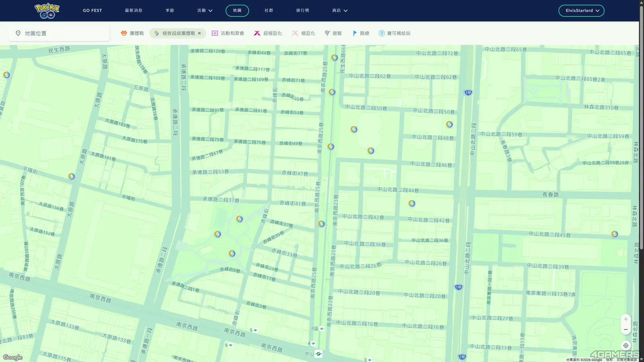The width and height of the screenshot is (644, 362).
Task: Open the raid marker at map's far left edge
Action: coord(6,75)
